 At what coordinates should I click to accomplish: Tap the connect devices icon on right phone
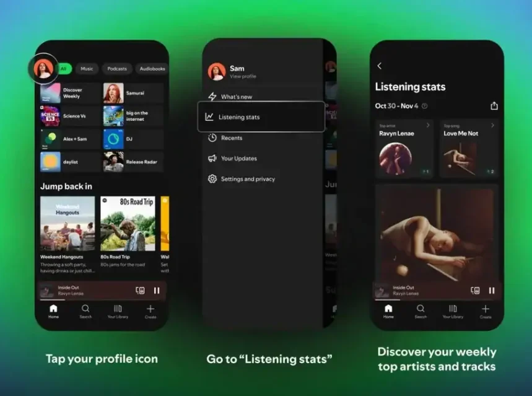(475, 291)
